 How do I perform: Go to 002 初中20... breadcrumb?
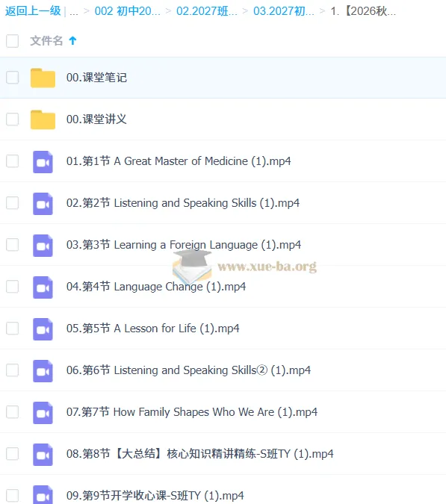[x=127, y=11]
